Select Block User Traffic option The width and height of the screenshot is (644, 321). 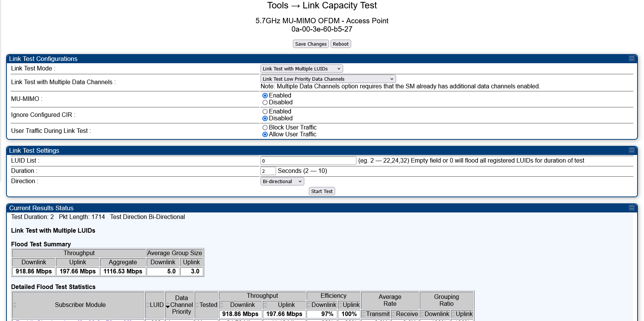(x=265, y=128)
